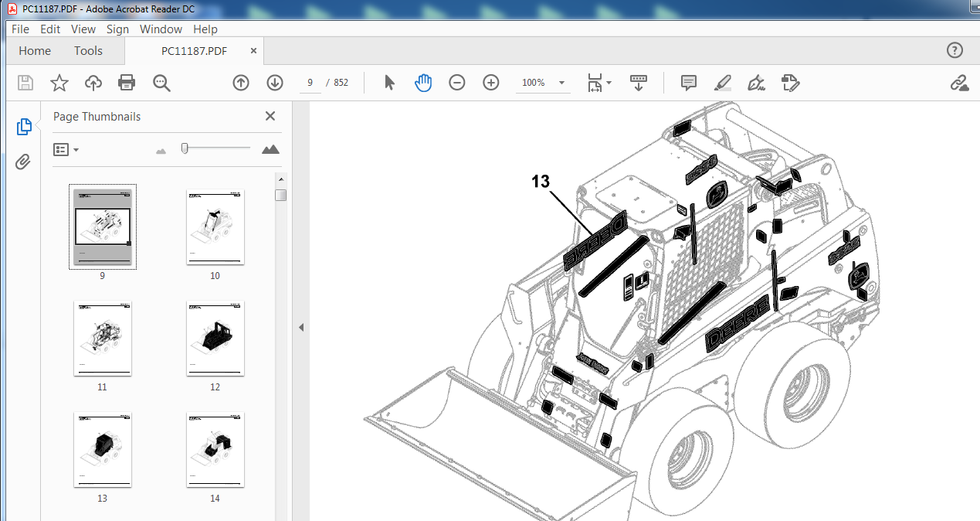Screen dimensions: 980x521
Task: Open the Sign document tool
Action: click(x=757, y=83)
